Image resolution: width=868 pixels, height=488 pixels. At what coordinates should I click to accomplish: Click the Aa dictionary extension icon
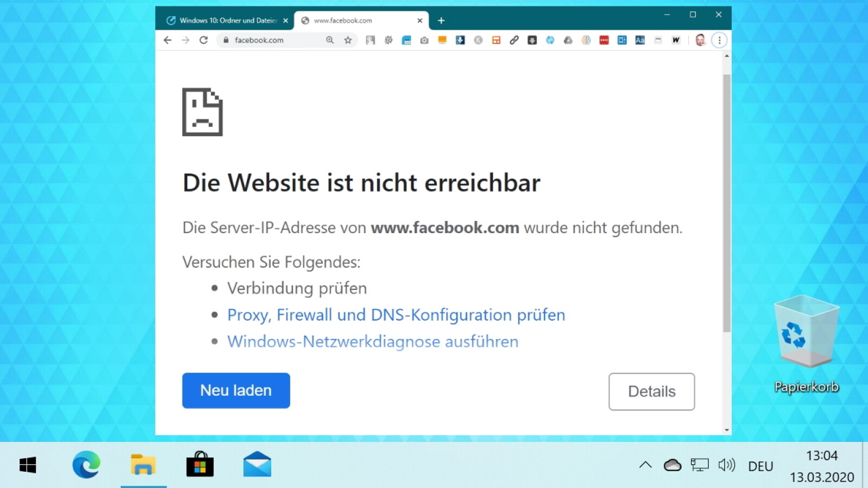click(640, 40)
